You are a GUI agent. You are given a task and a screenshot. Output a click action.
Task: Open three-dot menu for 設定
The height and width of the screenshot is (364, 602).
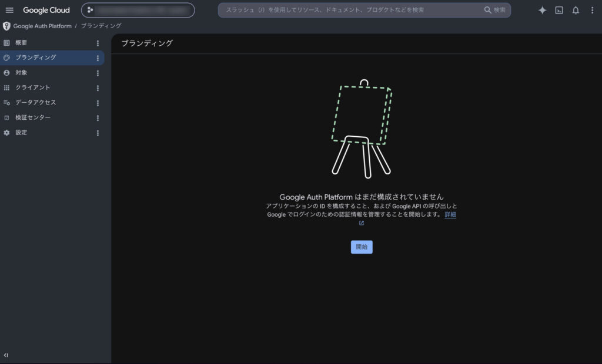98,133
